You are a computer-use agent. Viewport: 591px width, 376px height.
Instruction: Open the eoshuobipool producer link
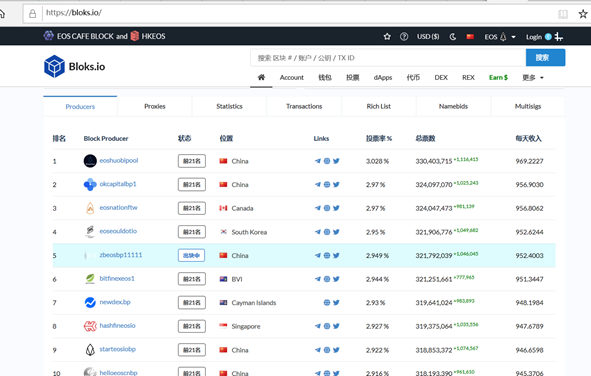click(x=119, y=160)
